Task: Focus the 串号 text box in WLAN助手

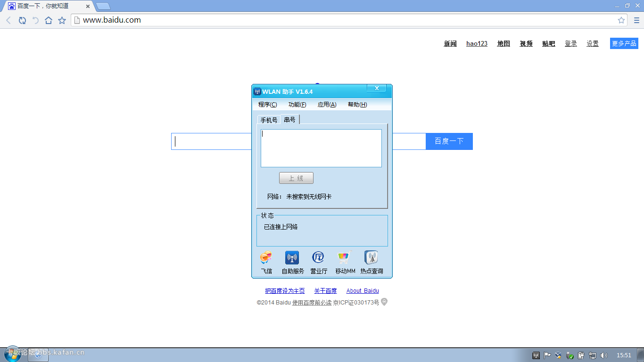Action: click(321, 148)
